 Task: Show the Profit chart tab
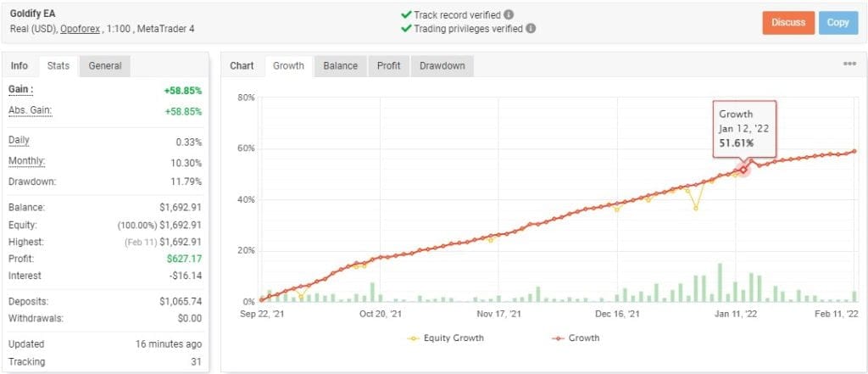388,66
